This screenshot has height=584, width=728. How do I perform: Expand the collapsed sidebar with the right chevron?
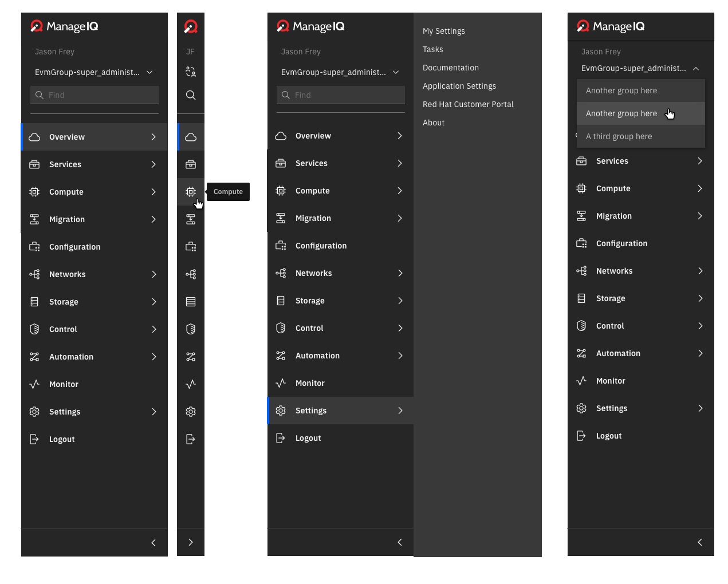[190, 542]
